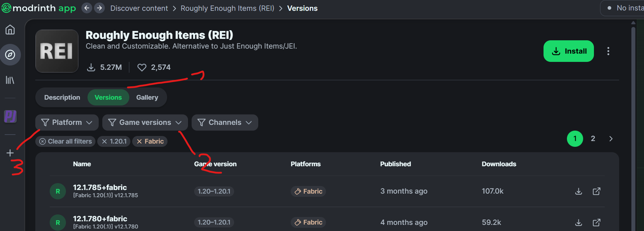The height and width of the screenshot is (231, 644).
Task: Expand the Platform filter dropdown
Action: (x=67, y=122)
